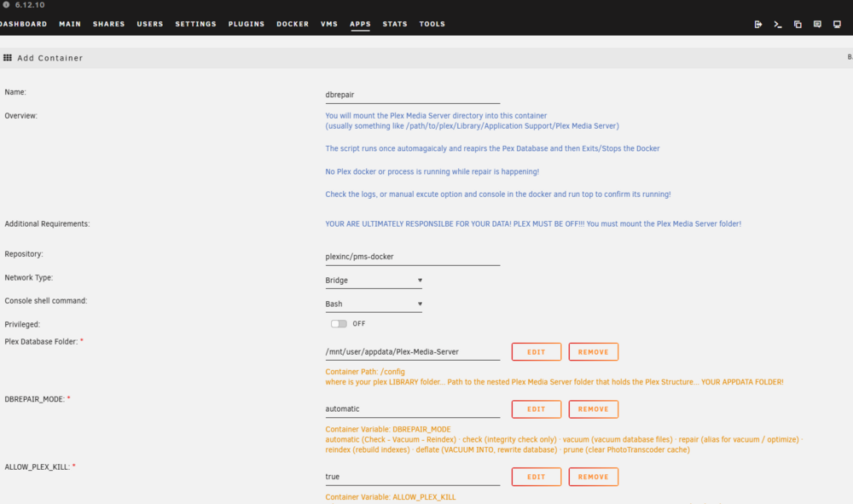This screenshot has width=853, height=504.
Task: Toggle the Privileged switch
Action: click(x=339, y=323)
